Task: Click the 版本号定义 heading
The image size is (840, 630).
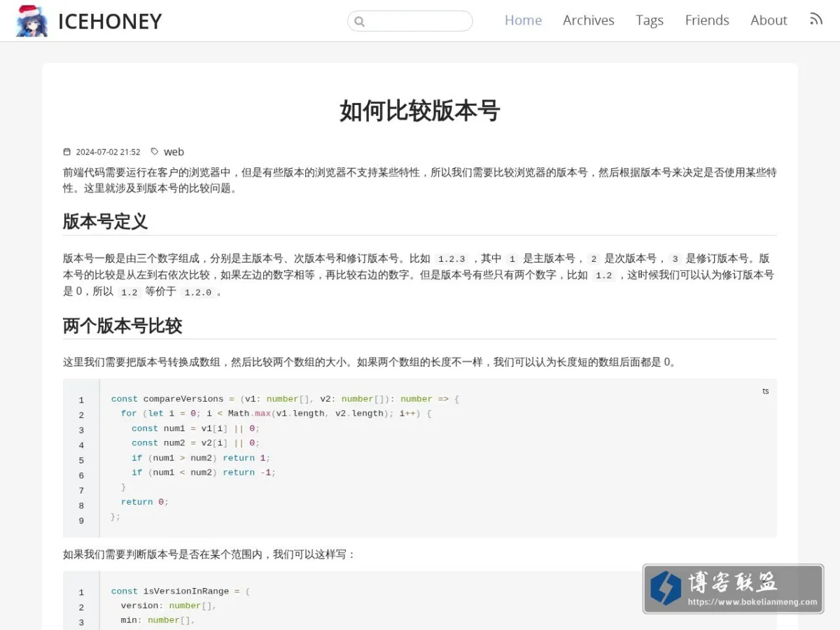Action: 105,221
